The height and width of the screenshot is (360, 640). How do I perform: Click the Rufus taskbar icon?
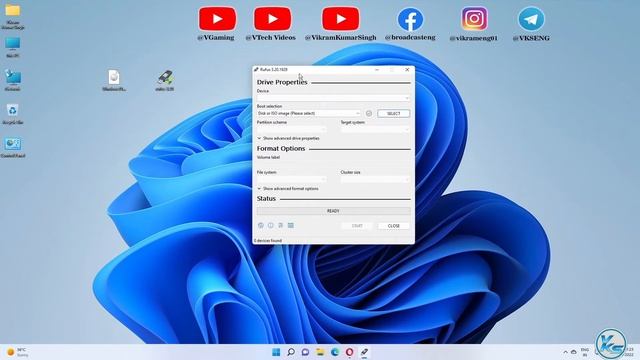coord(364,352)
